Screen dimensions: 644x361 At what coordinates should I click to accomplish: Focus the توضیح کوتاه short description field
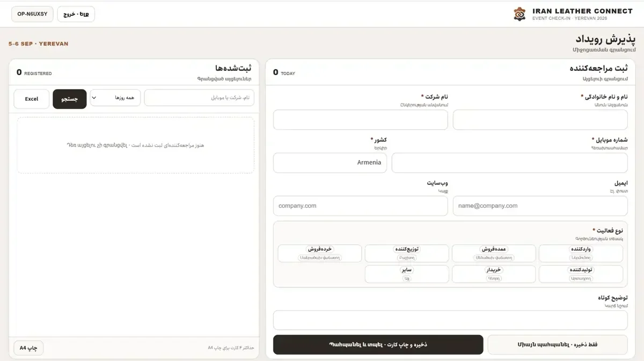pyautogui.click(x=450, y=320)
